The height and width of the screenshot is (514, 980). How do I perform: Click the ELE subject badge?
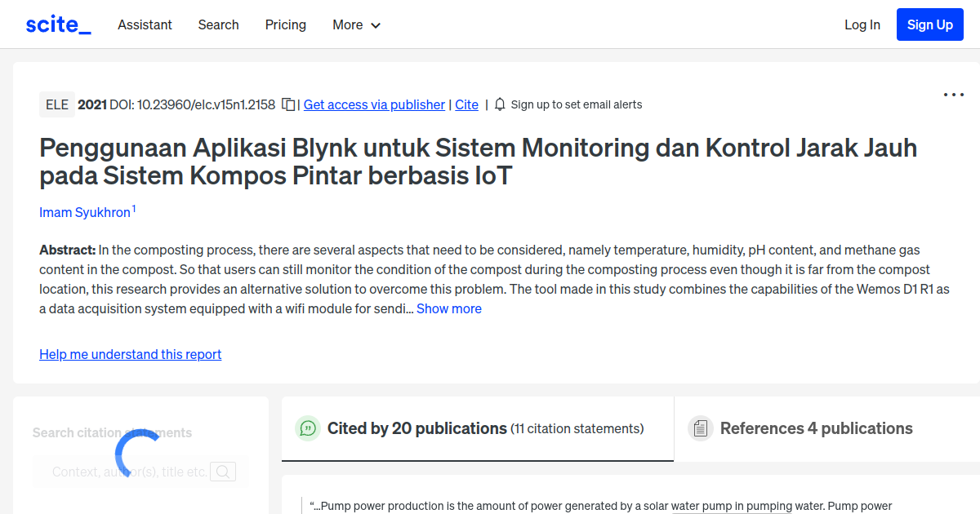(56, 104)
